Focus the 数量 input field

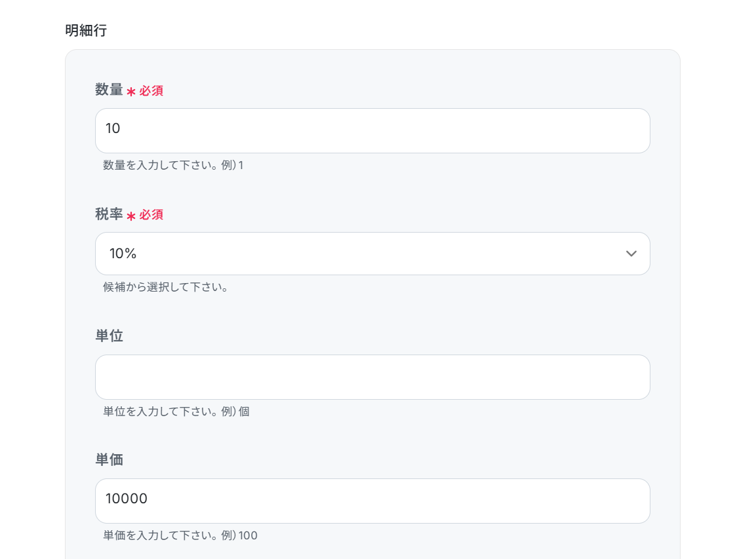(372, 131)
